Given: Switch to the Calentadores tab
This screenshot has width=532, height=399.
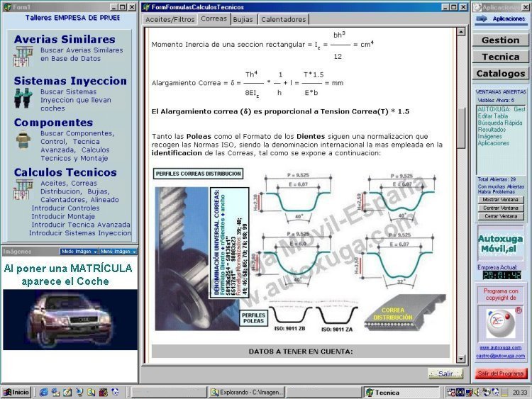Looking at the screenshot, I should point(283,19).
